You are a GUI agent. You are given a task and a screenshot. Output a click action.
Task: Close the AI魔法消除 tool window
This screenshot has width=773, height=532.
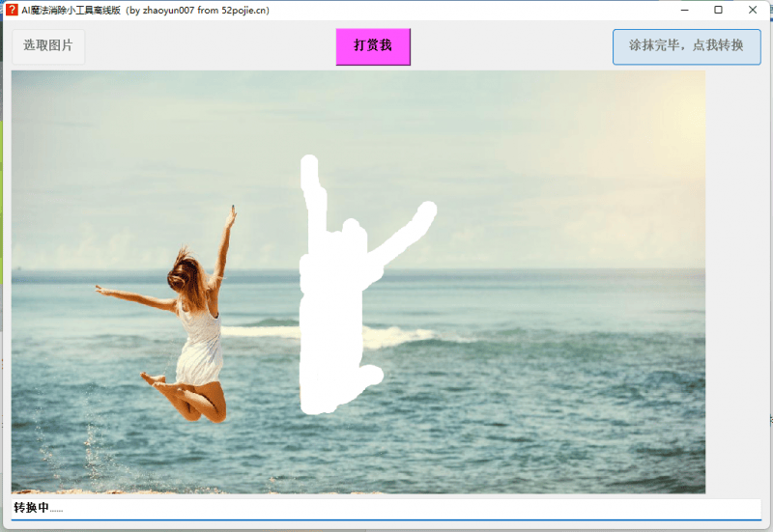(x=753, y=10)
